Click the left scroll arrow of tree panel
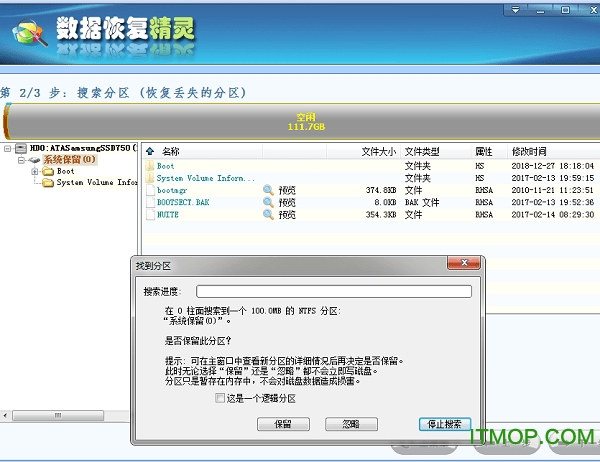Image resolution: width=600 pixels, height=462 pixels. coord(5,415)
